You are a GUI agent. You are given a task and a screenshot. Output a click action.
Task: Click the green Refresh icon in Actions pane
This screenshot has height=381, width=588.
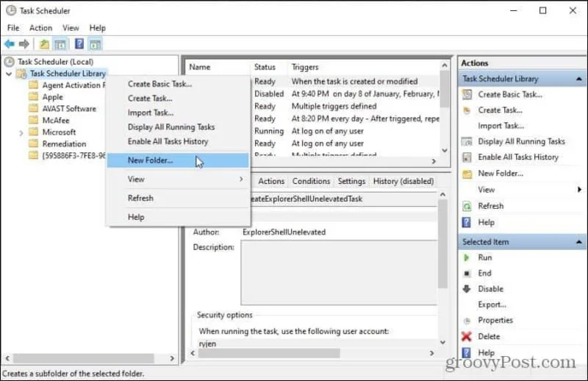coord(467,206)
